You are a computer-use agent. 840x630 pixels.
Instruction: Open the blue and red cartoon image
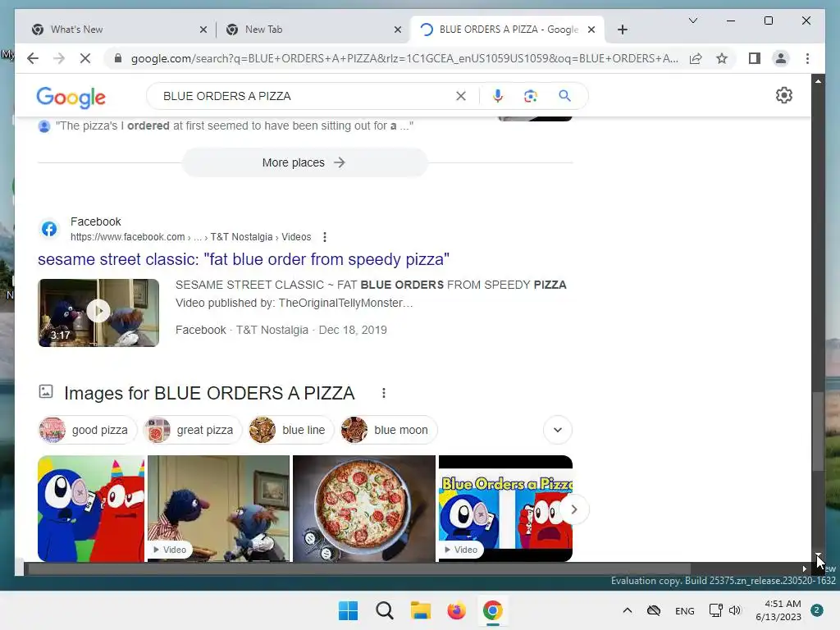[91, 509]
